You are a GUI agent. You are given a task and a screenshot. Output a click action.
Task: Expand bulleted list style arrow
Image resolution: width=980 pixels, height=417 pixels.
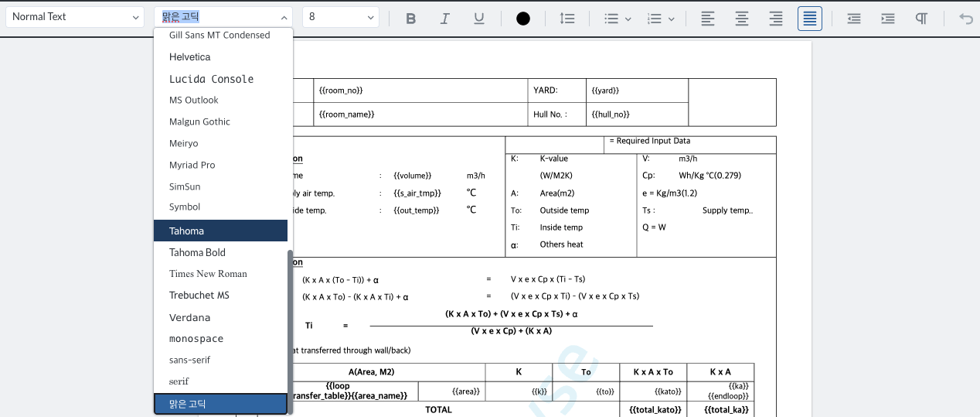click(628, 19)
